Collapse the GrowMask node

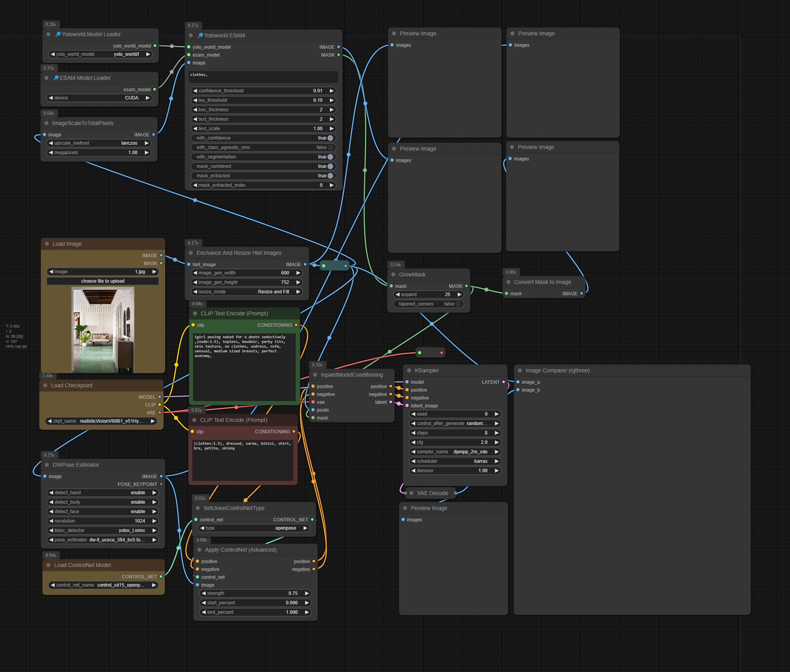click(x=394, y=274)
